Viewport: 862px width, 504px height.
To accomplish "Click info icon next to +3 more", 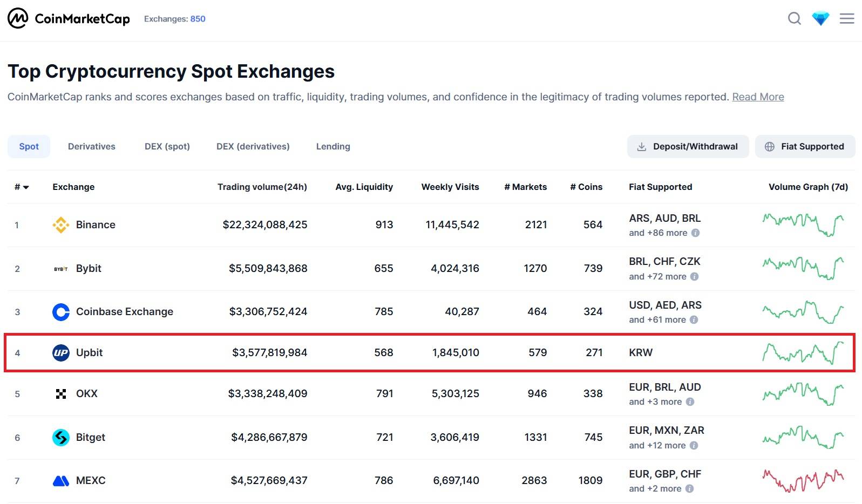I will click(x=690, y=402).
